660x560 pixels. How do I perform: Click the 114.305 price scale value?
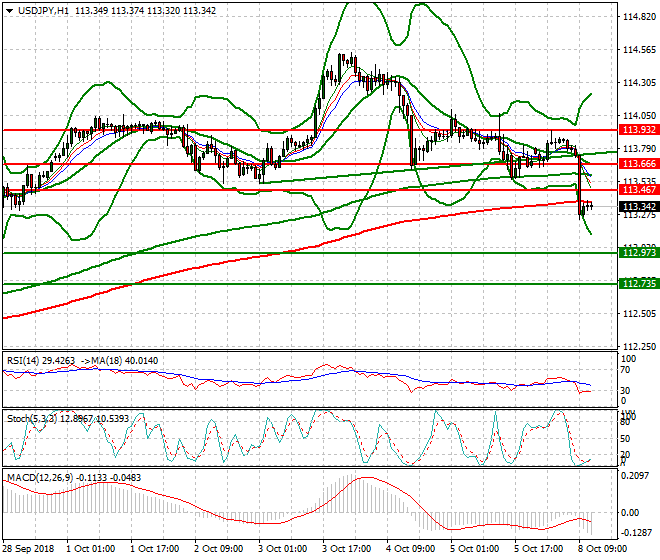639,83
